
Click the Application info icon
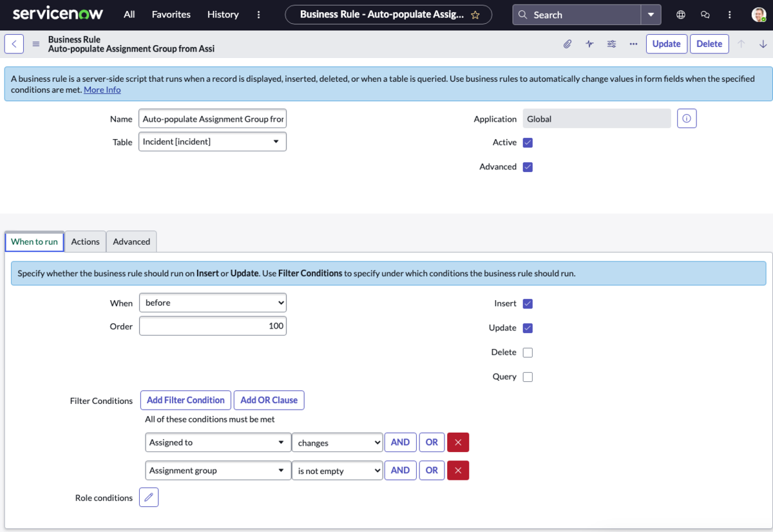click(x=687, y=119)
